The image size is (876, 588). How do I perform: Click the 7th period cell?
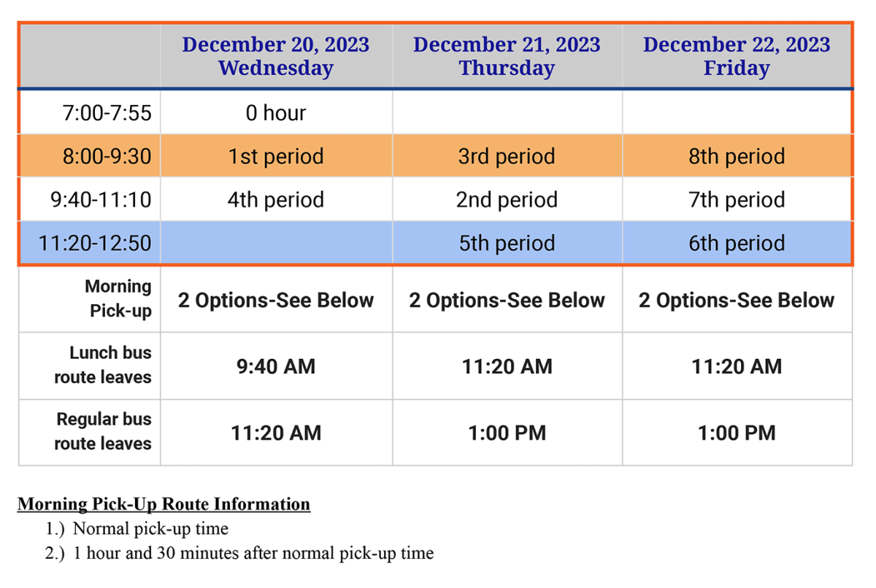[737, 200]
